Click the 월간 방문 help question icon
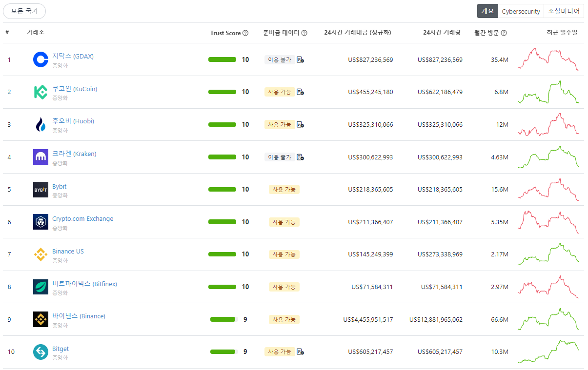The height and width of the screenshot is (370, 588). coord(504,33)
